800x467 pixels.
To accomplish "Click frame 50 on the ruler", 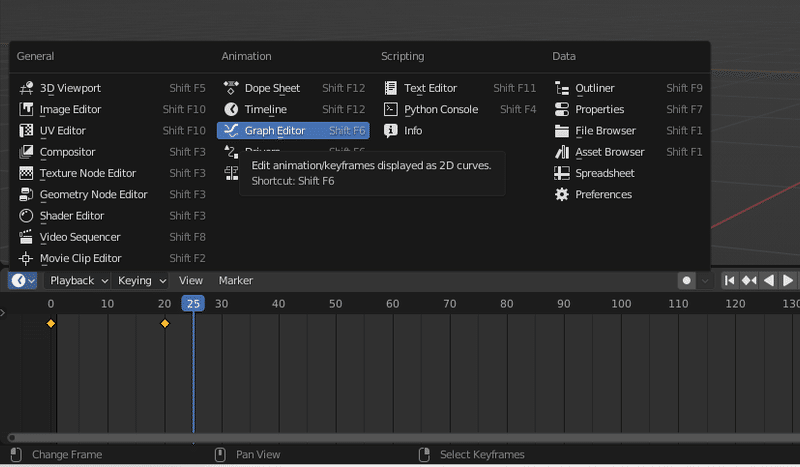I will (335, 304).
